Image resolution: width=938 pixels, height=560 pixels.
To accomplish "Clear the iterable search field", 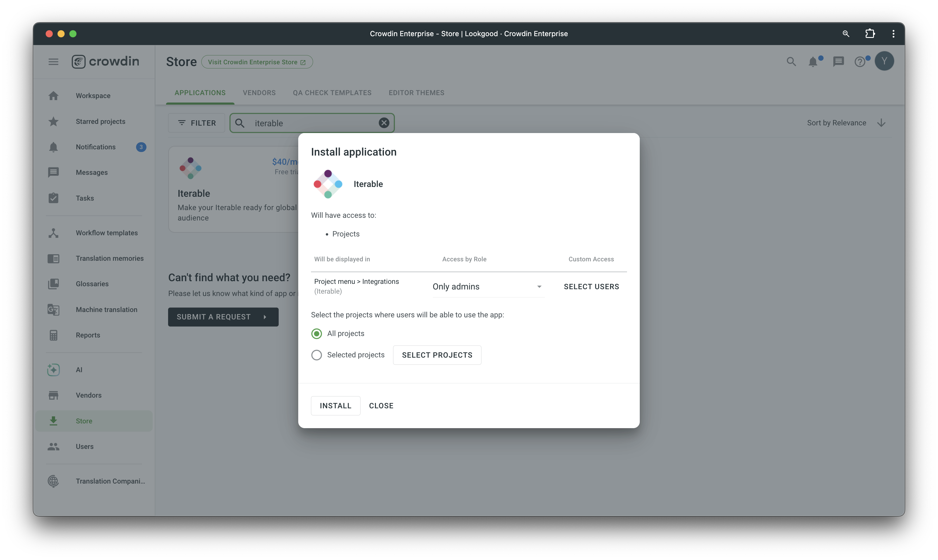I will 384,123.
